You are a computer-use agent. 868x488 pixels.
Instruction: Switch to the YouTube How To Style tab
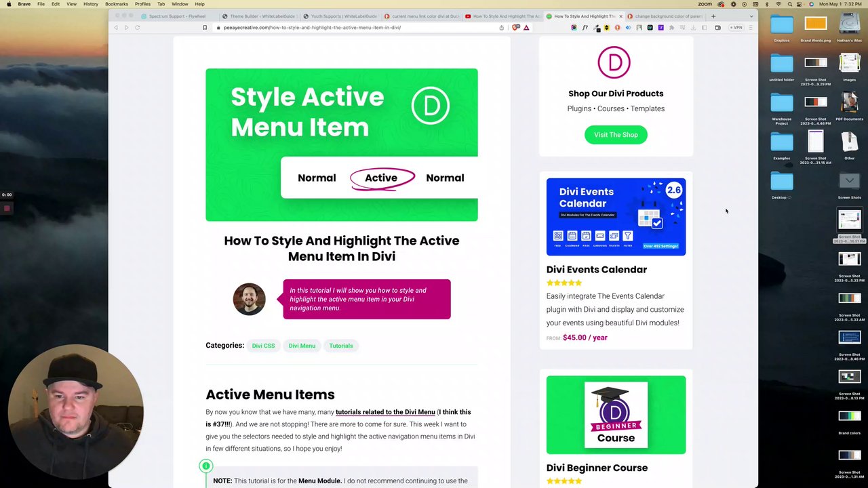[x=502, y=16]
